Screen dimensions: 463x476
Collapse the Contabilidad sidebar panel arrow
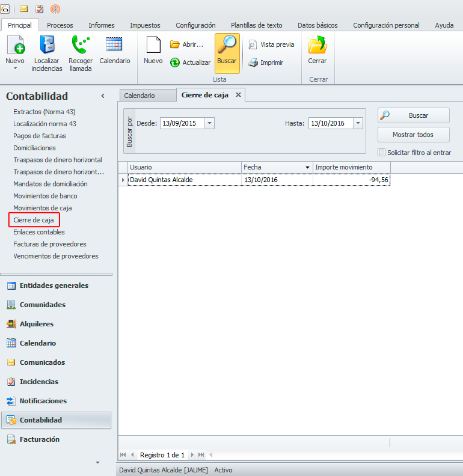coord(103,96)
